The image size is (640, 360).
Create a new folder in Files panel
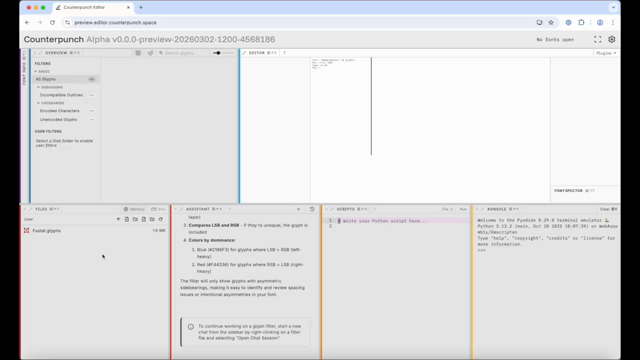click(135, 219)
